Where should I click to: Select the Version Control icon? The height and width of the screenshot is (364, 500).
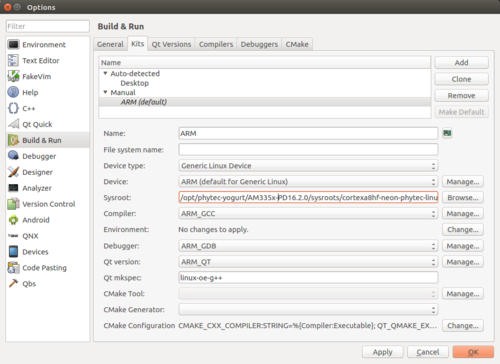13,204
